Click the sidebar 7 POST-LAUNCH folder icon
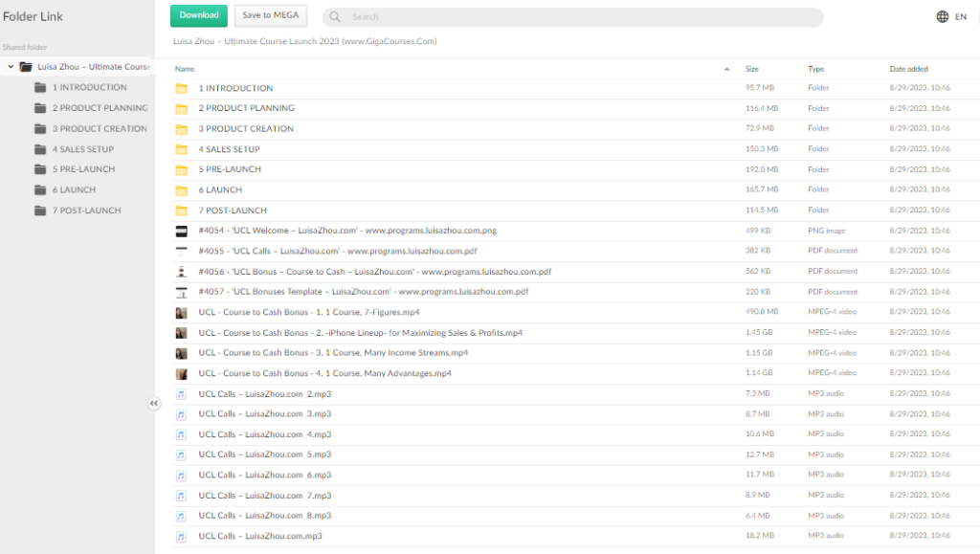The image size is (980, 554). point(40,211)
